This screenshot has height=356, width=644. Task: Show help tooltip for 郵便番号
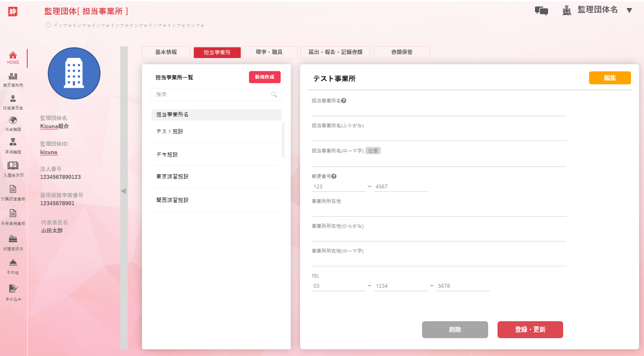click(334, 176)
